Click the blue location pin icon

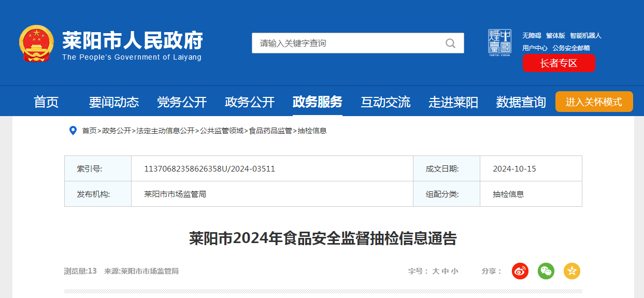pos(73,131)
